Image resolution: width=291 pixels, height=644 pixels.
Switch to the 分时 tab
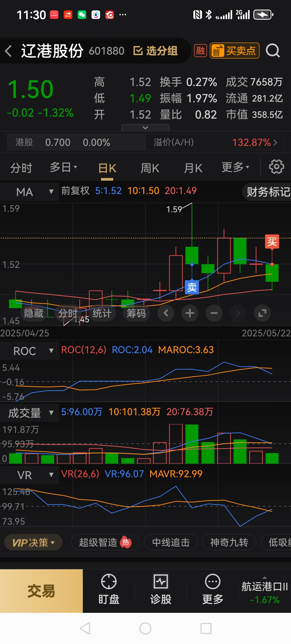click(21, 168)
